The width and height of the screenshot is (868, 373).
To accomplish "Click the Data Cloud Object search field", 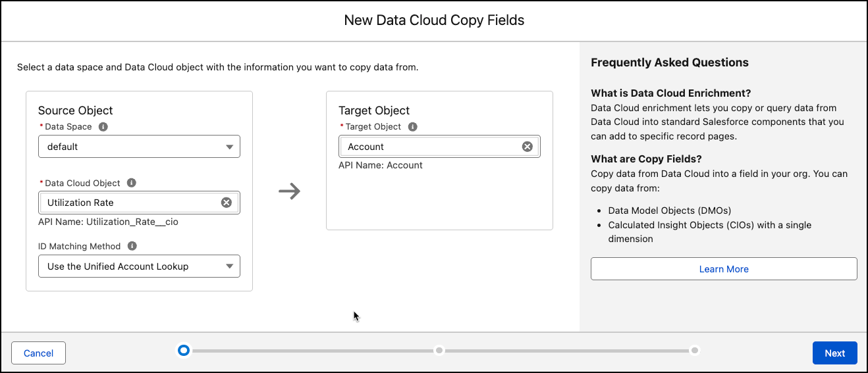I will tap(130, 203).
